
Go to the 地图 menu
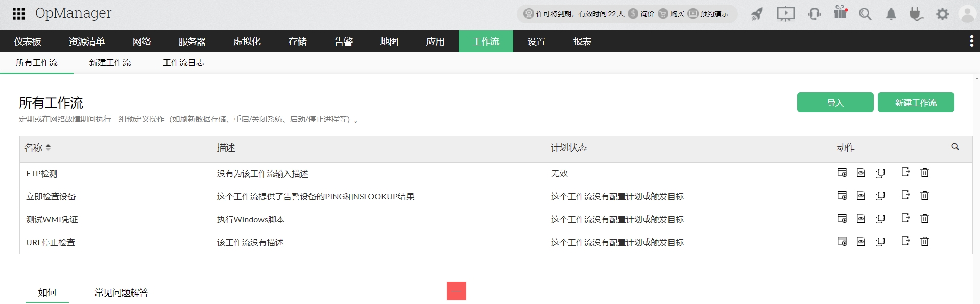(390, 42)
